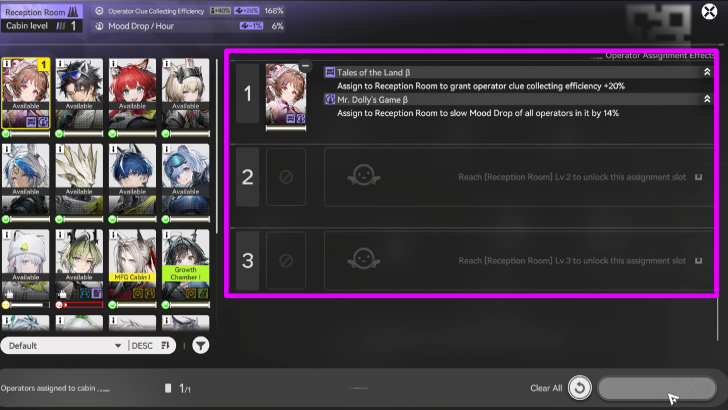Click the Clear All reset icon
Viewport: 728px width, 410px height.
[578, 388]
